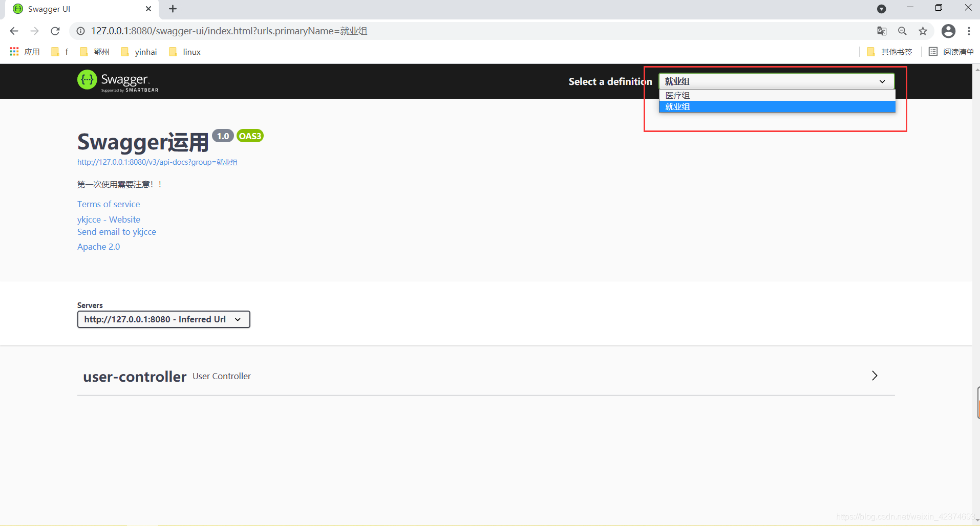Open the linux bookmark folder

tap(185, 52)
